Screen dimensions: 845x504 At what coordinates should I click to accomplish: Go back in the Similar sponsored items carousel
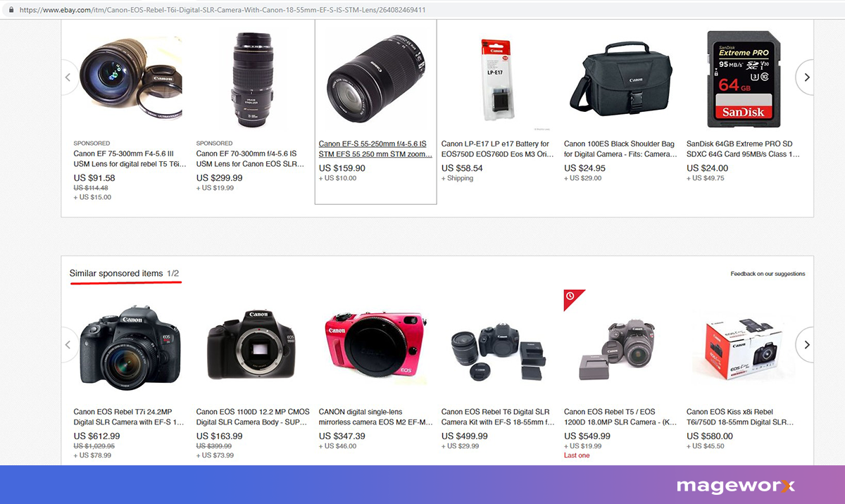(x=68, y=345)
